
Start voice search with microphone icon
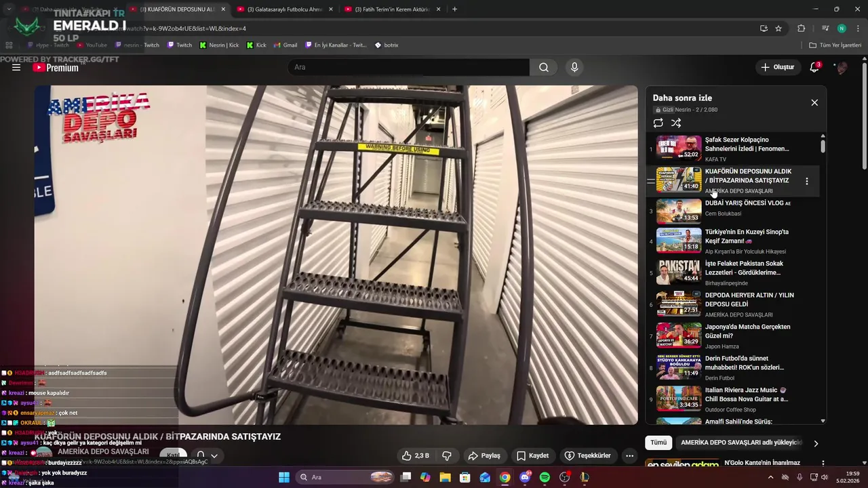click(574, 67)
